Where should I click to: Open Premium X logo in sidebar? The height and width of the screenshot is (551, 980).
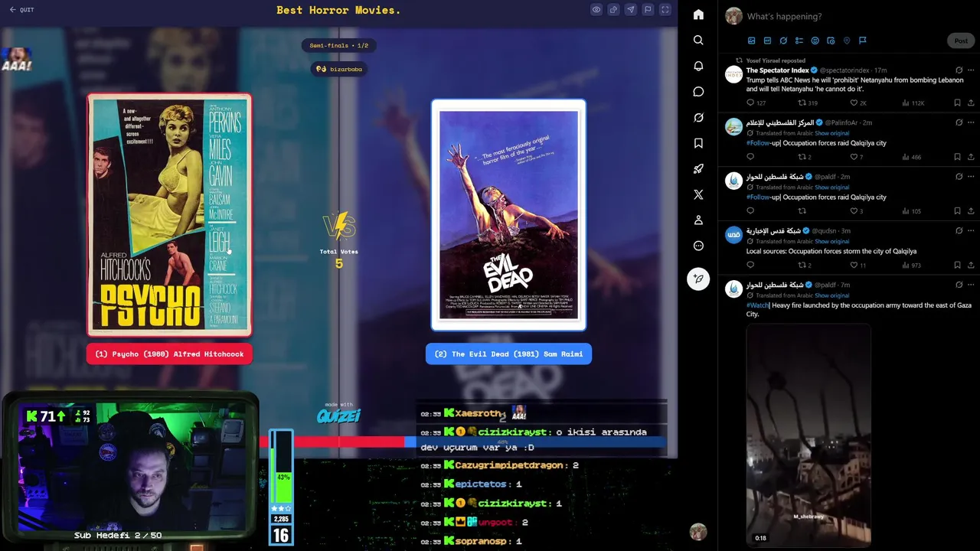pos(698,195)
